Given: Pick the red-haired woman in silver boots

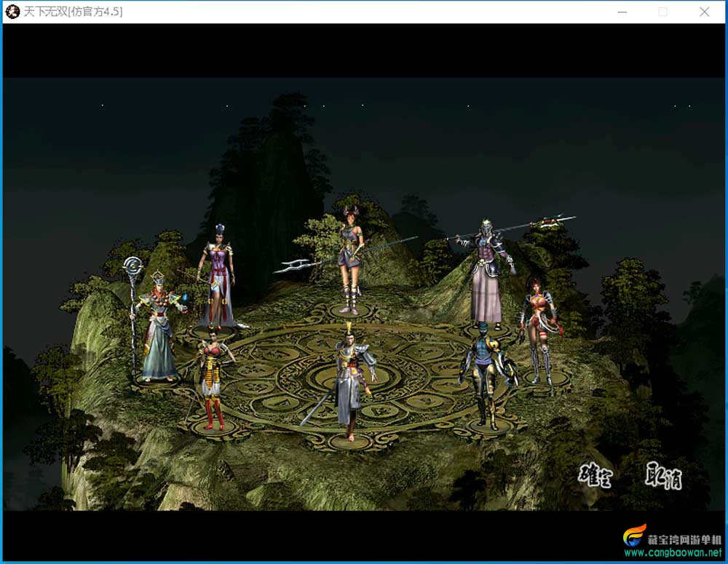Looking at the screenshot, I should [539, 330].
